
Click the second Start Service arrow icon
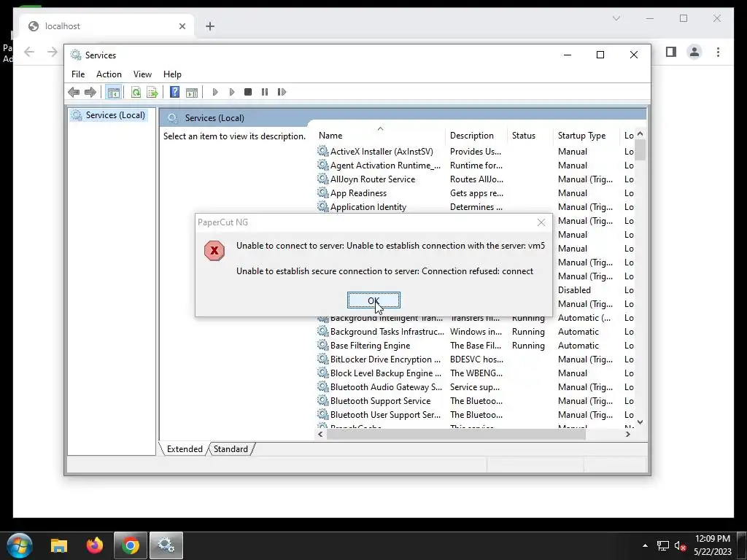coord(231,92)
